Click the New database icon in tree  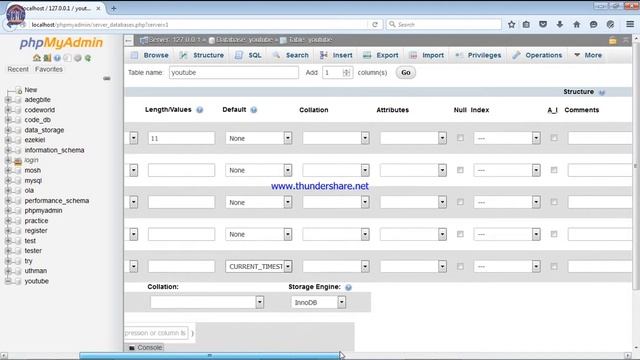[x=18, y=90]
